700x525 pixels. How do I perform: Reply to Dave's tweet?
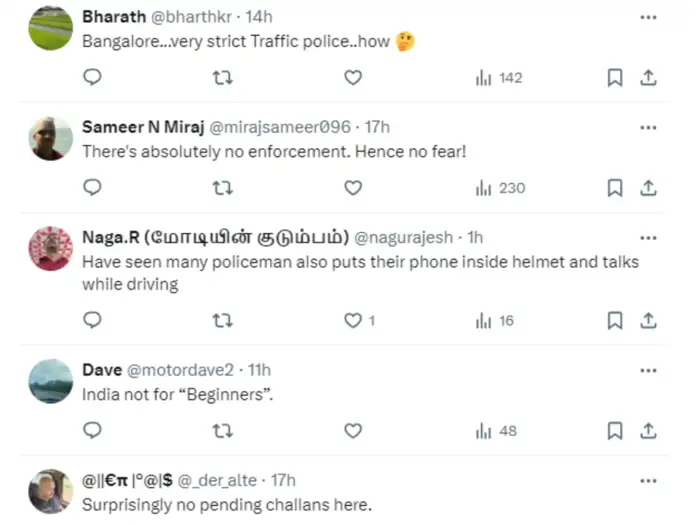tap(92, 430)
